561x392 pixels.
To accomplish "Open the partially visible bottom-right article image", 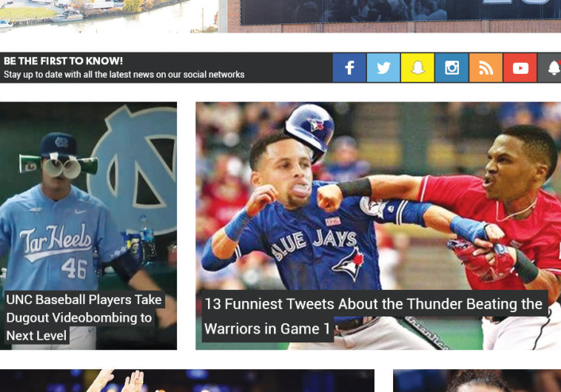I will tap(477, 381).
